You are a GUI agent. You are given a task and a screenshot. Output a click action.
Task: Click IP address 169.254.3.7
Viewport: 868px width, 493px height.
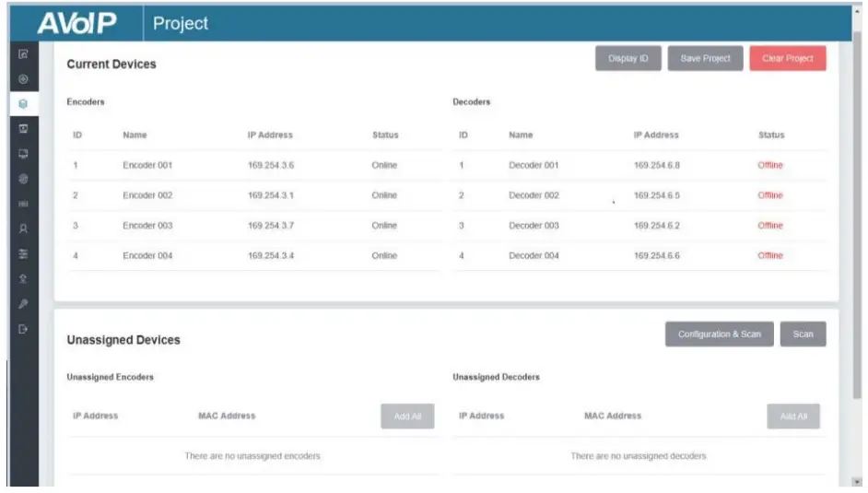(271, 225)
